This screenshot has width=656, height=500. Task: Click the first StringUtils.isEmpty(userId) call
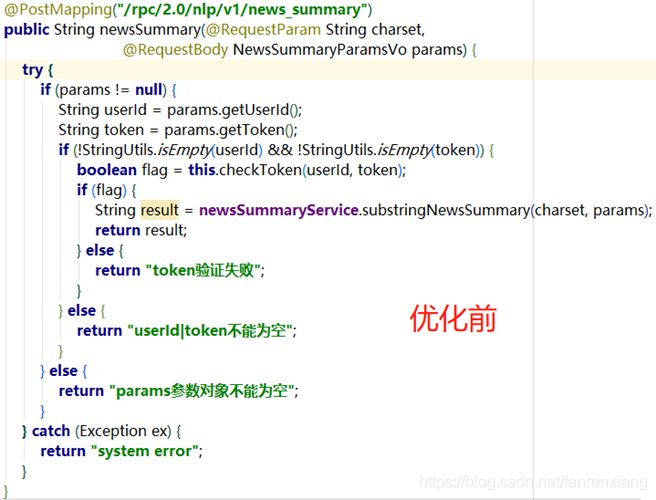point(172,150)
